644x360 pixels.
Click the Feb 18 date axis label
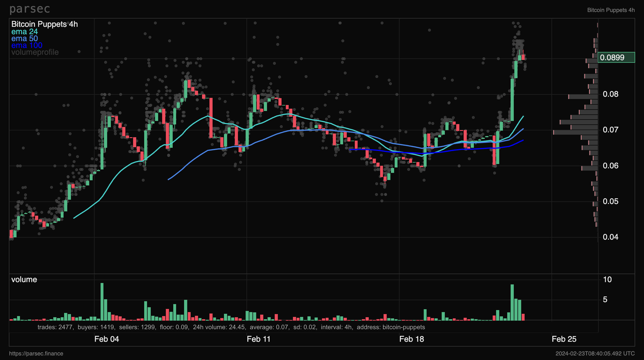pos(411,339)
